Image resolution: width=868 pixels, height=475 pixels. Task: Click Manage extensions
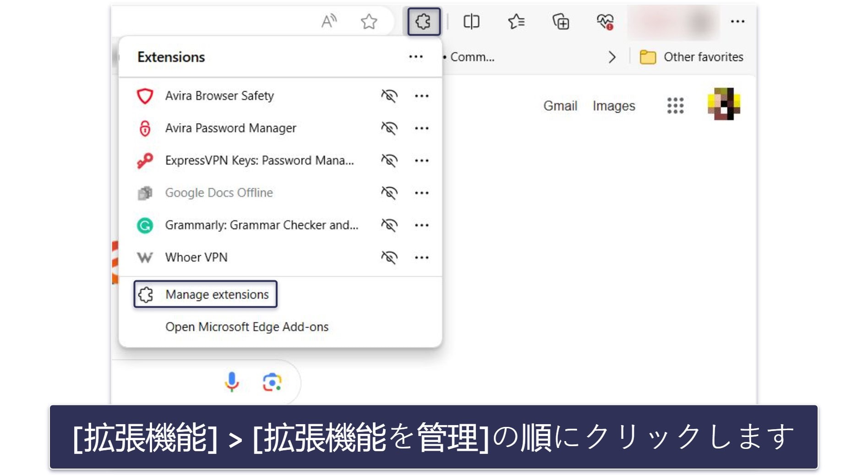[x=205, y=294]
